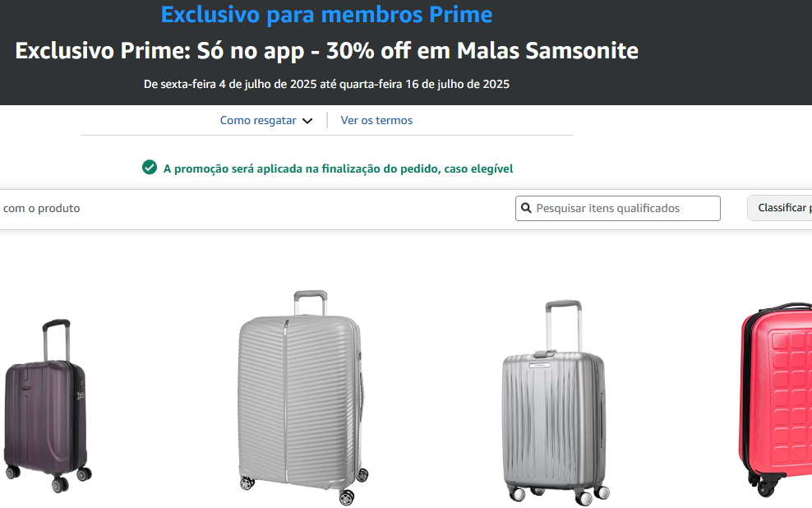Click the promoção será aplicada confirmation message
The image size is (812, 508).
pyautogui.click(x=338, y=169)
